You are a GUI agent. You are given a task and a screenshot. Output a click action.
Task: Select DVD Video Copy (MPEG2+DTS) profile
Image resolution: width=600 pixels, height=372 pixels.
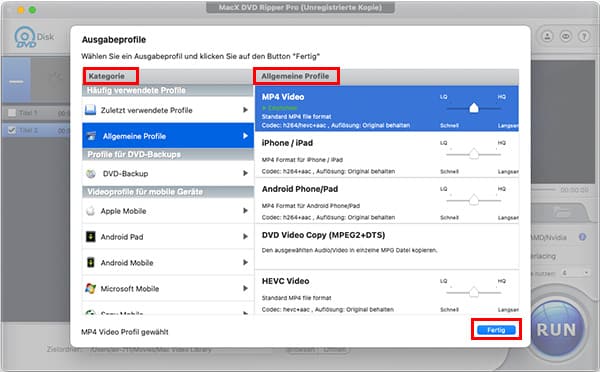click(x=387, y=246)
